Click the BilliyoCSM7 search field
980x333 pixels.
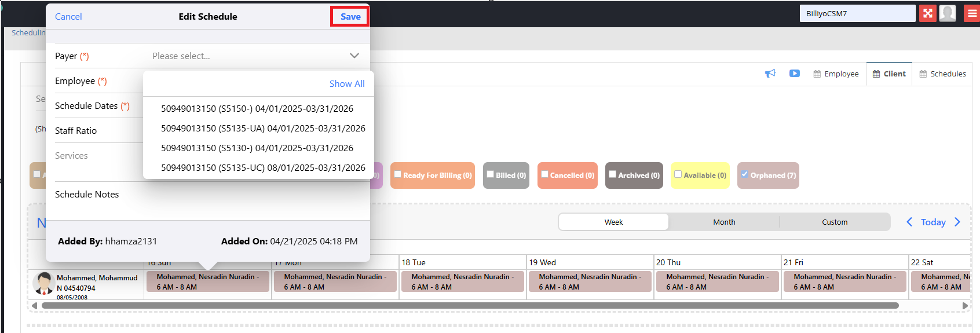(x=857, y=13)
